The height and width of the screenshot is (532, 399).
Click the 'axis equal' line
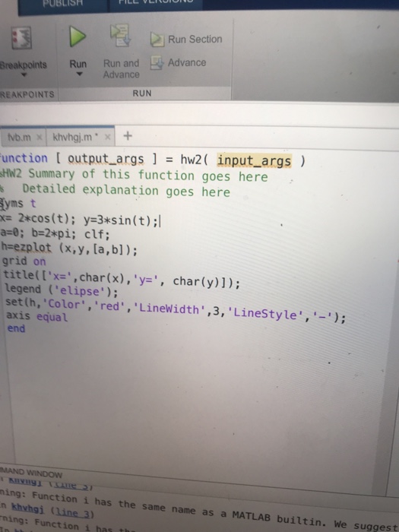(x=36, y=316)
